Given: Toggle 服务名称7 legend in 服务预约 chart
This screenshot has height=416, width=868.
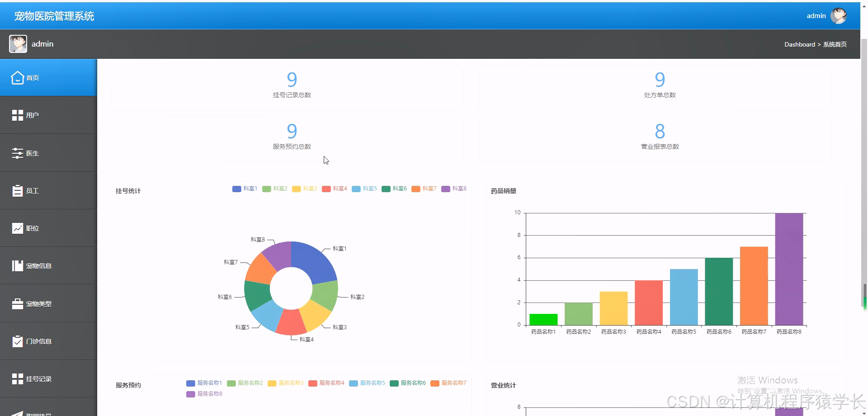Looking at the screenshot, I should pos(448,383).
